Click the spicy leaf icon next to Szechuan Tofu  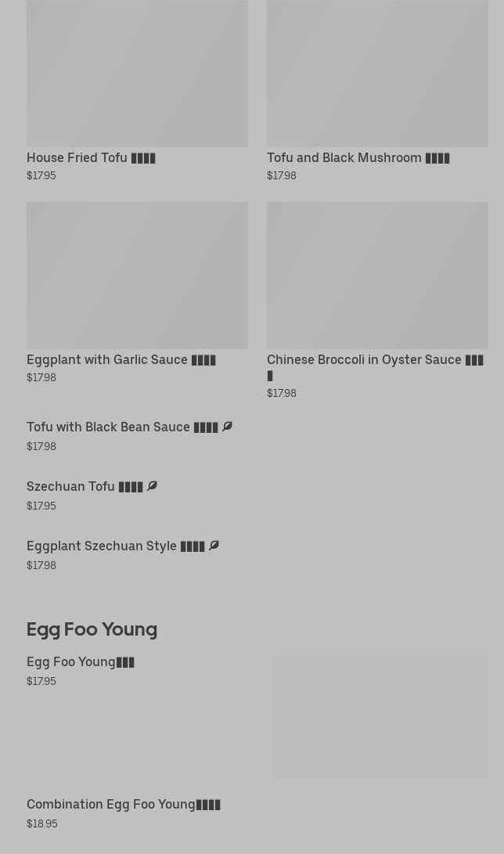pyautogui.click(x=152, y=486)
